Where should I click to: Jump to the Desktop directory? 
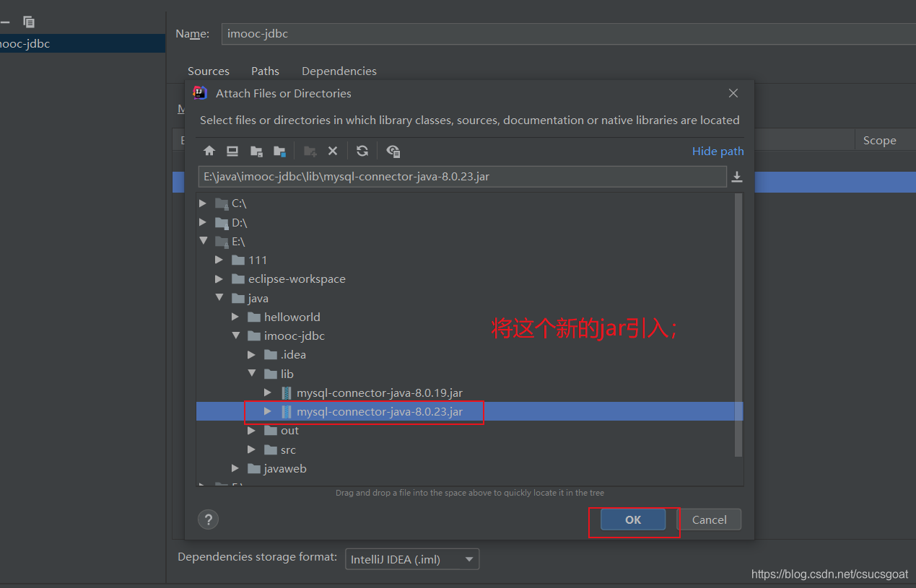232,151
